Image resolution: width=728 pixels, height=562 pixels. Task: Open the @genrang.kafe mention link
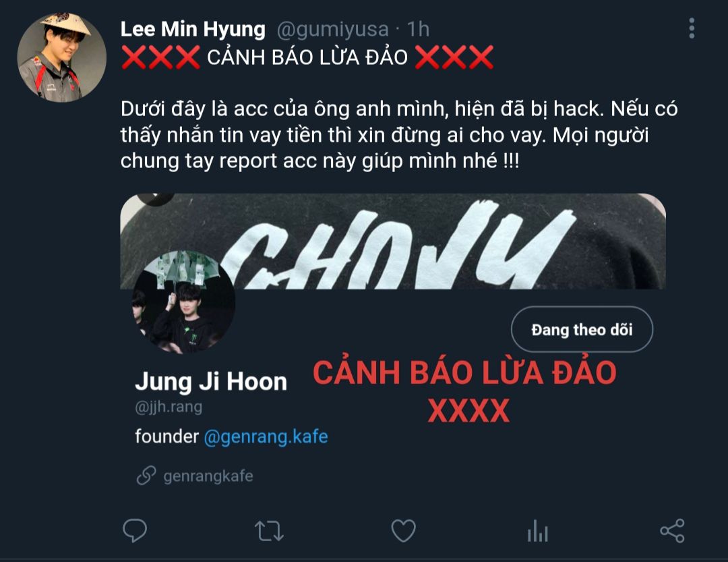click(266, 437)
